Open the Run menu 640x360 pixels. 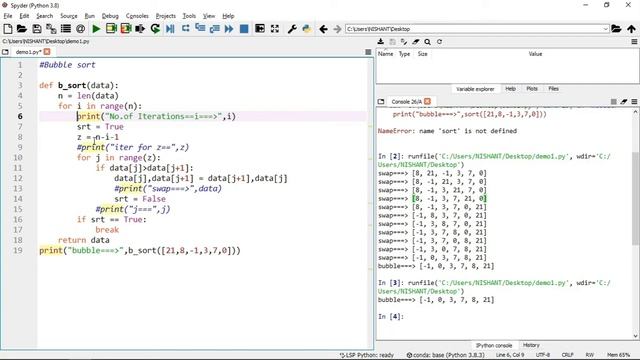tap(89, 16)
